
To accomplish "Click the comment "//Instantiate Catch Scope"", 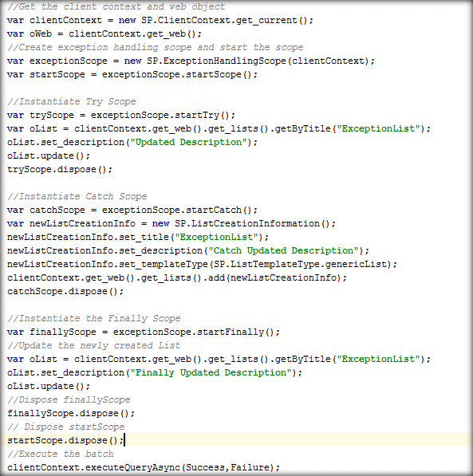I will pyautogui.click(x=77, y=196).
